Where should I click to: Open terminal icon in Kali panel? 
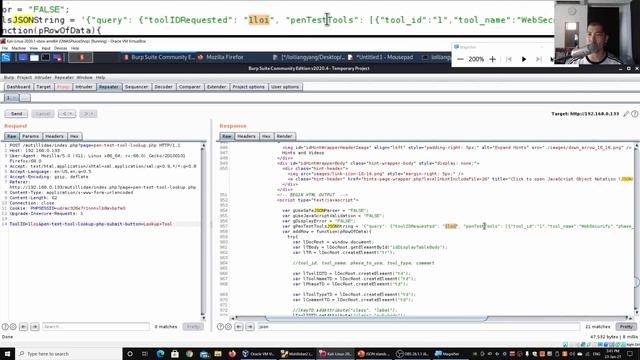click(45, 58)
